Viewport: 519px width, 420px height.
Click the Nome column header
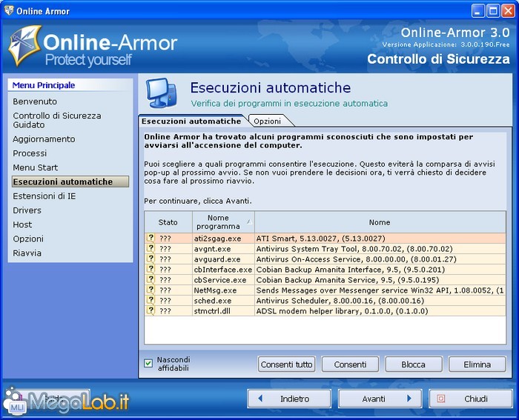click(380, 222)
